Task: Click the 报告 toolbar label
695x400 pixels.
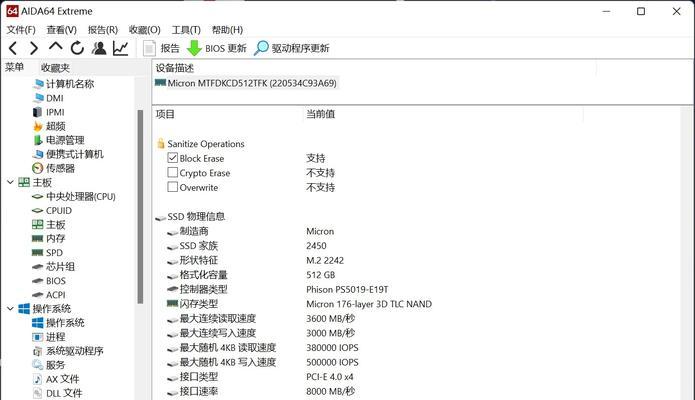Action: coord(170,48)
